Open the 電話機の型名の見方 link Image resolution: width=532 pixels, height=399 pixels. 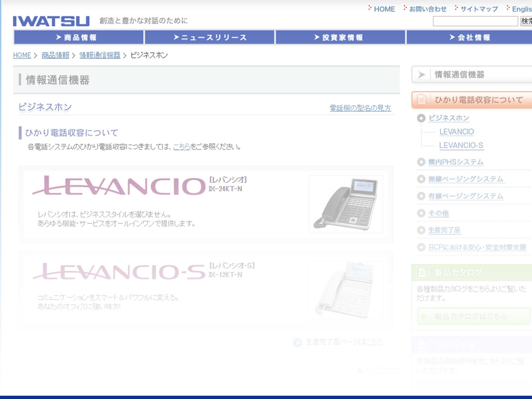click(x=360, y=108)
